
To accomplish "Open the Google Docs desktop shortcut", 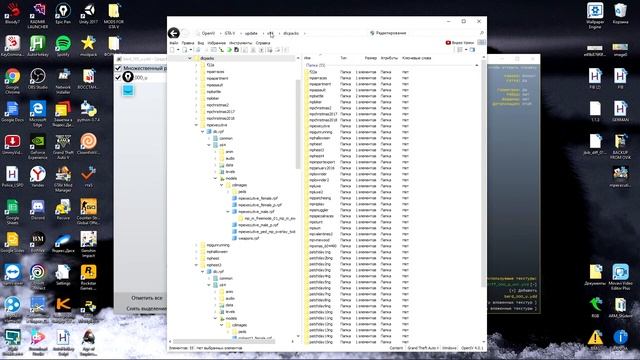I will pyautogui.click(x=12, y=111).
